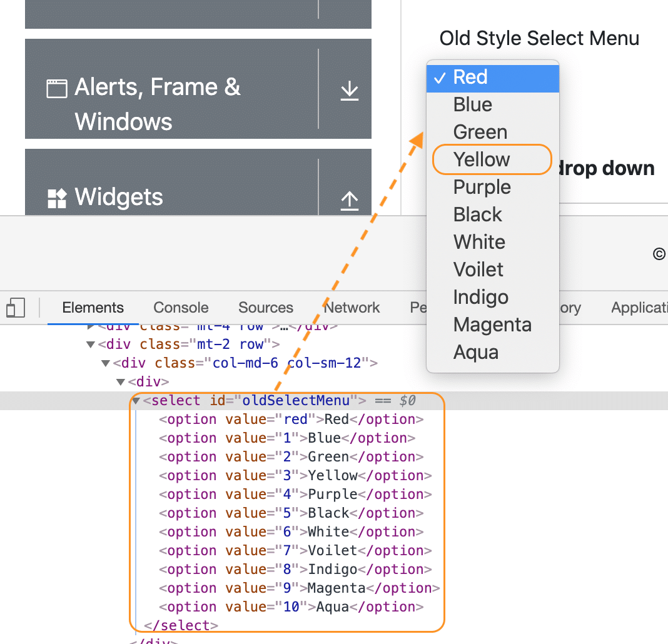668x644 pixels.
Task: Click the download icon on the Alerts card
Action: [349, 89]
